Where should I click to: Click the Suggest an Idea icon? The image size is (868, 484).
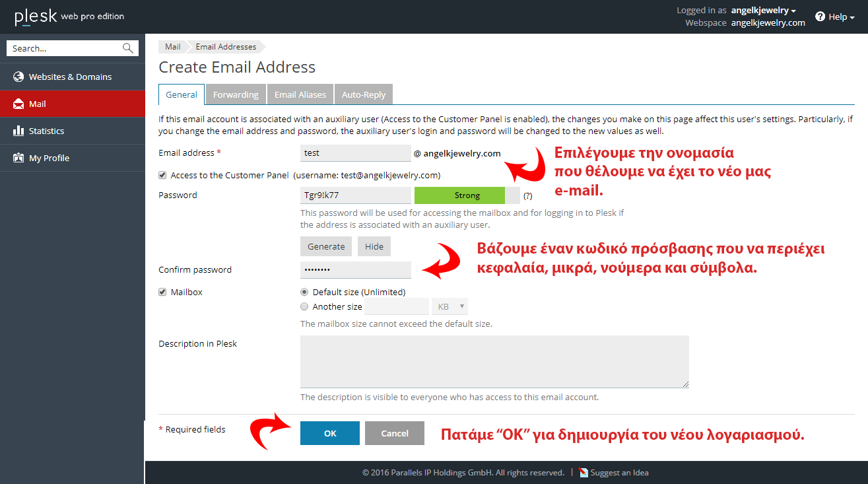(583, 472)
